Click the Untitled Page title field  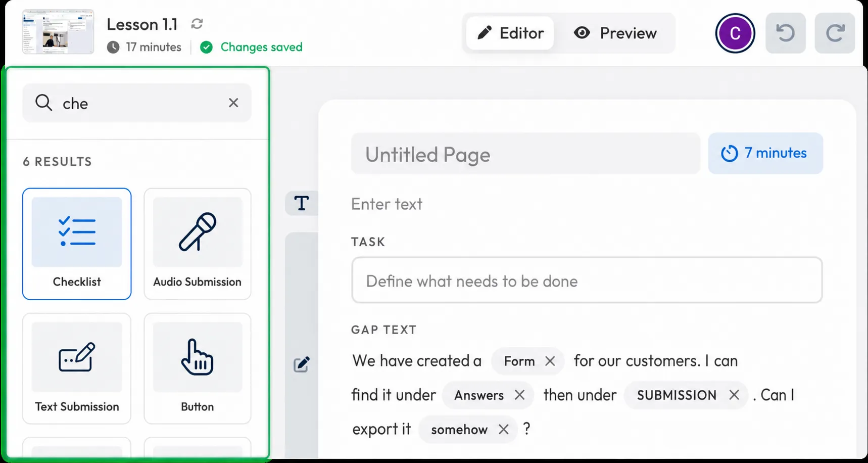(525, 154)
